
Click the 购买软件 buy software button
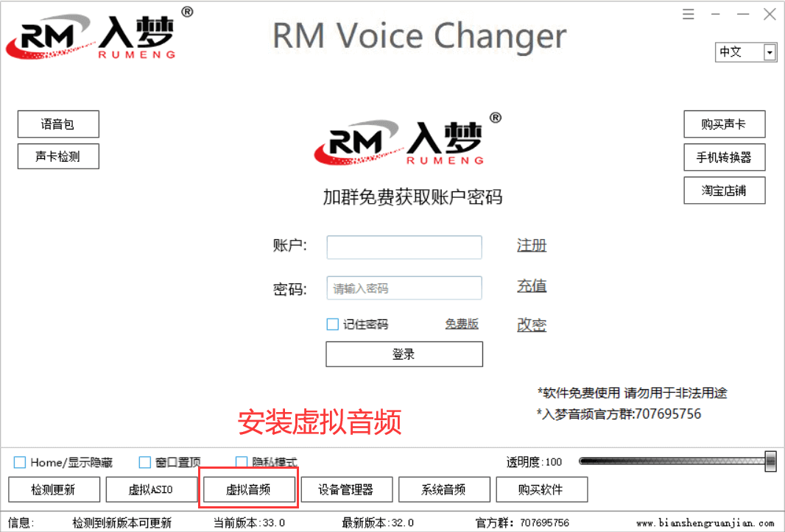[542, 489]
